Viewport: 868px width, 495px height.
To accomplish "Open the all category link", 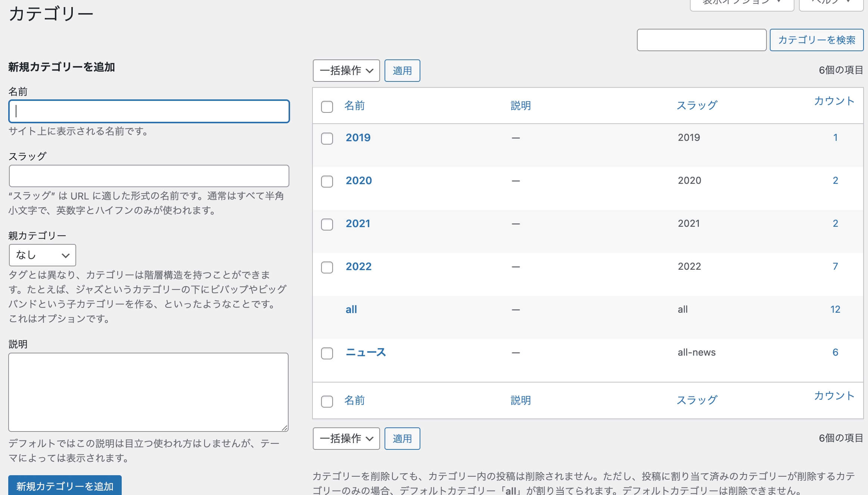I will pyautogui.click(x=351, y=309).
